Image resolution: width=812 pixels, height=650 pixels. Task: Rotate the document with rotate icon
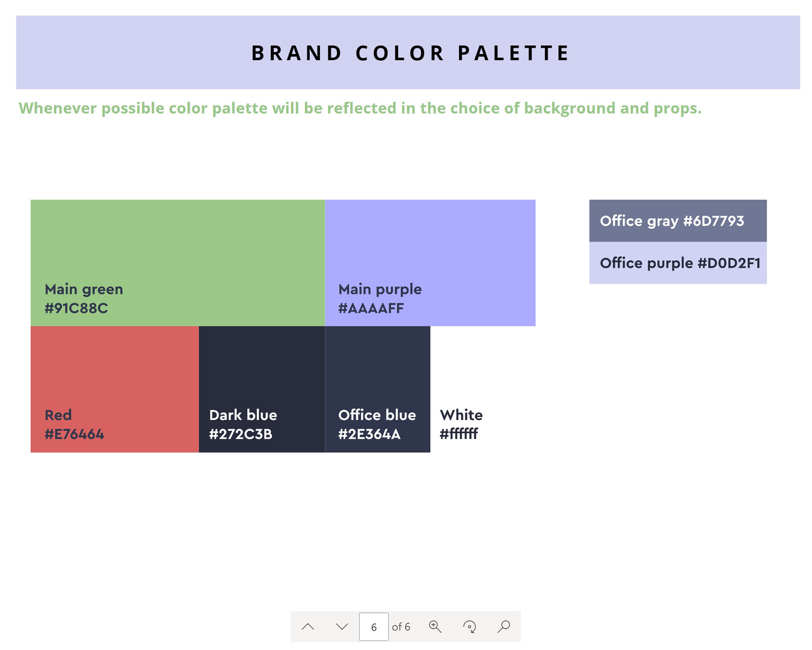pyautogui.click(x=469, y=627)
